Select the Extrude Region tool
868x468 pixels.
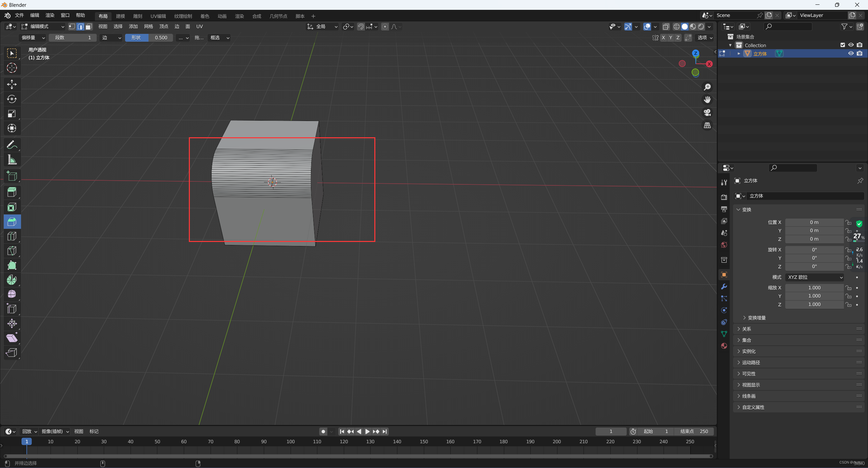tap(12, 192)
